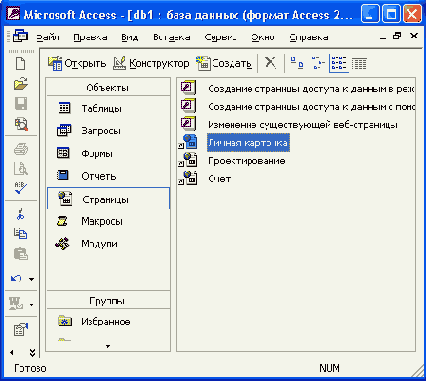Open the Вставка menu

(171, 37)
